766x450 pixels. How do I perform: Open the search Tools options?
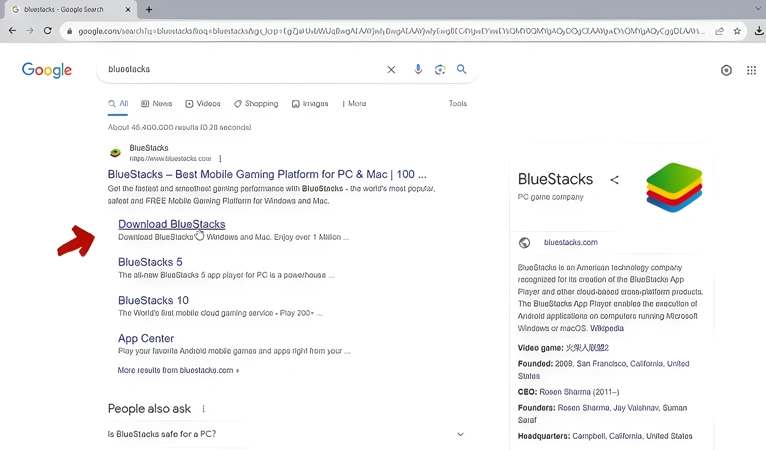458,103
